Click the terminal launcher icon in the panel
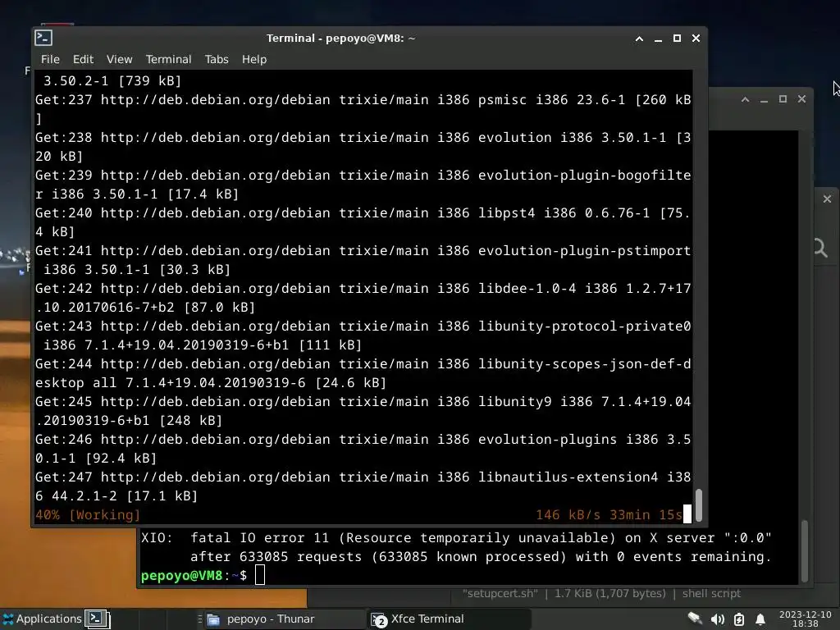Screen dimensions: 840x630 [x=97, y=619]
